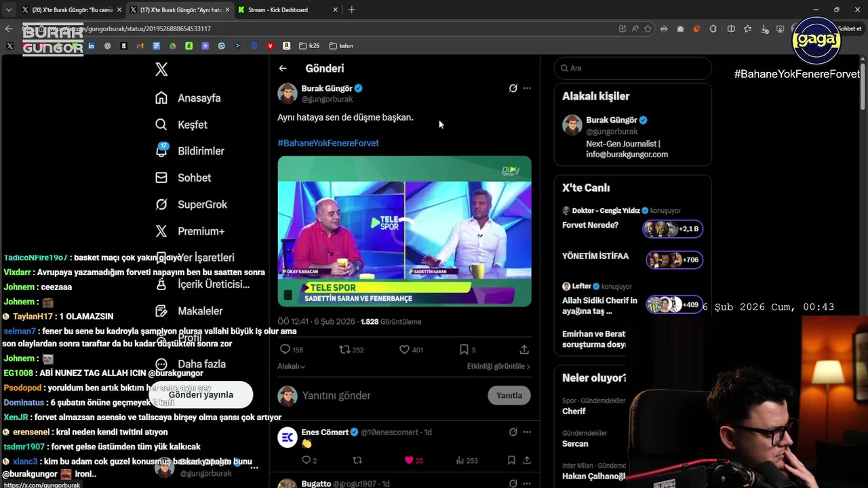Open the browser tab search dropdown
The image size is (868, 488).
pyautogui.click(x=8, y=9)
